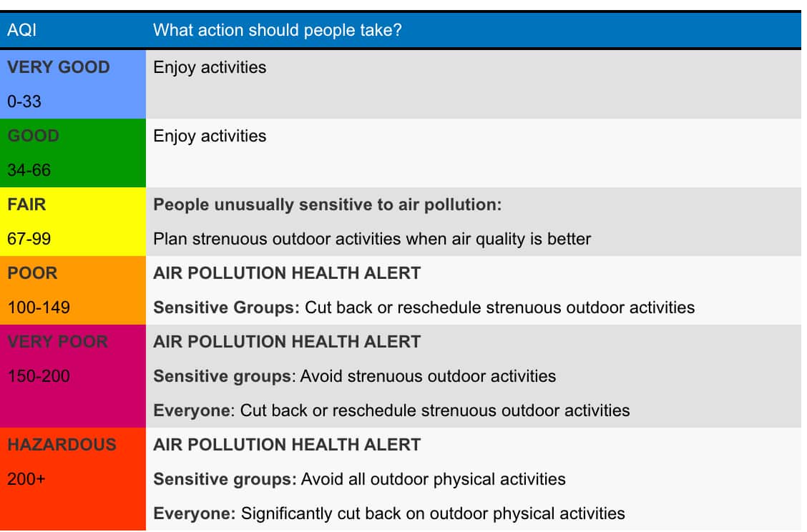Select the green GOOD category cell
This screenshot has width=807, height=532.
73,153
